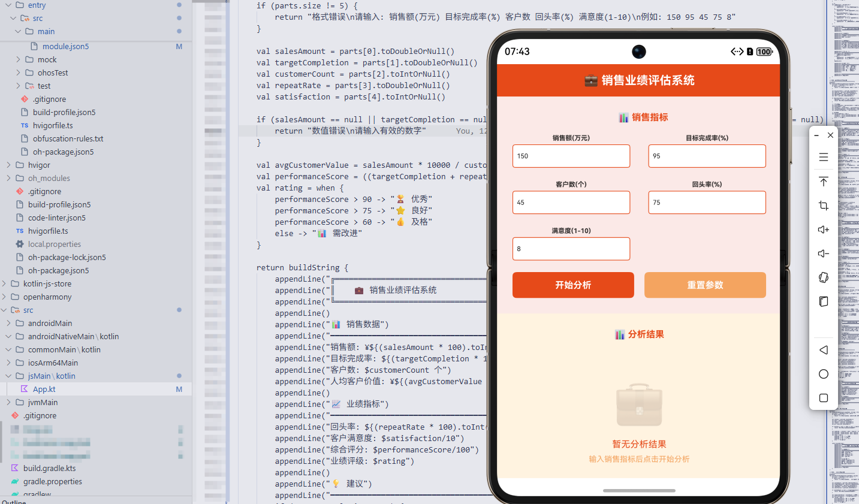Image resolution: width=859 pixels, height=504 pixels.
Task: Click the phone bottom gesture bar
Action: (639, 491)
